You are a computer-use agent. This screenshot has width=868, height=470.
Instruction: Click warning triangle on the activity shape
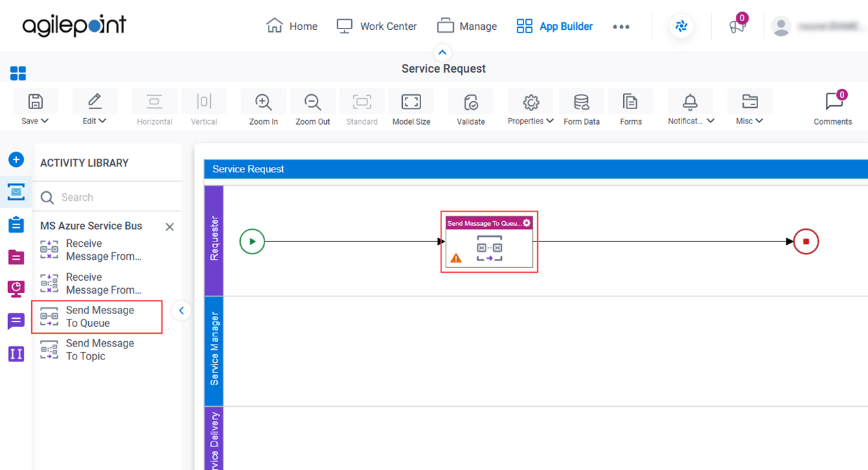click(456, 258)
